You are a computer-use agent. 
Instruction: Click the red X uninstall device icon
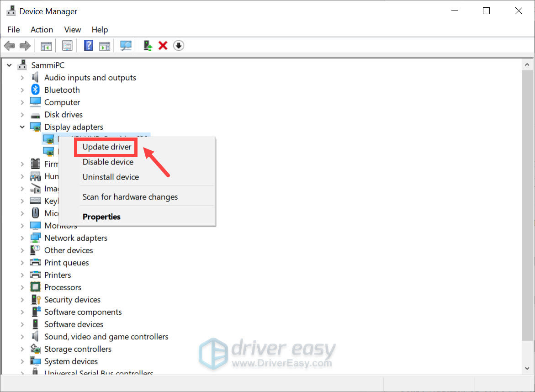pos(163,45)
